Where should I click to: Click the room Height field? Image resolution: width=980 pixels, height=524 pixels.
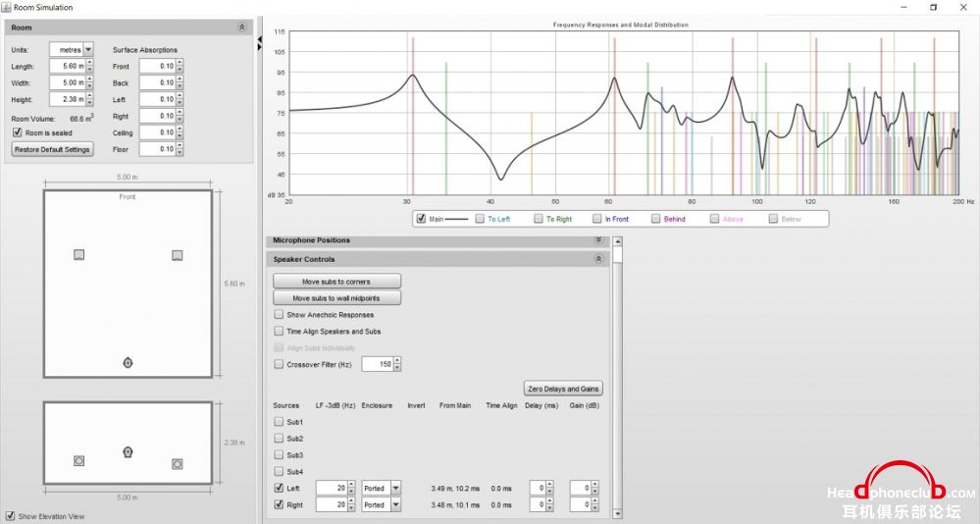click(68, 99)
